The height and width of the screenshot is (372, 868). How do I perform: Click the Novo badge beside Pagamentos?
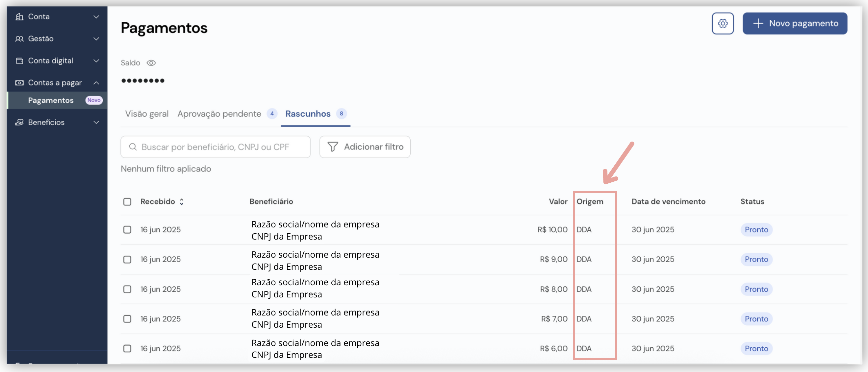(x=94, y=100)
